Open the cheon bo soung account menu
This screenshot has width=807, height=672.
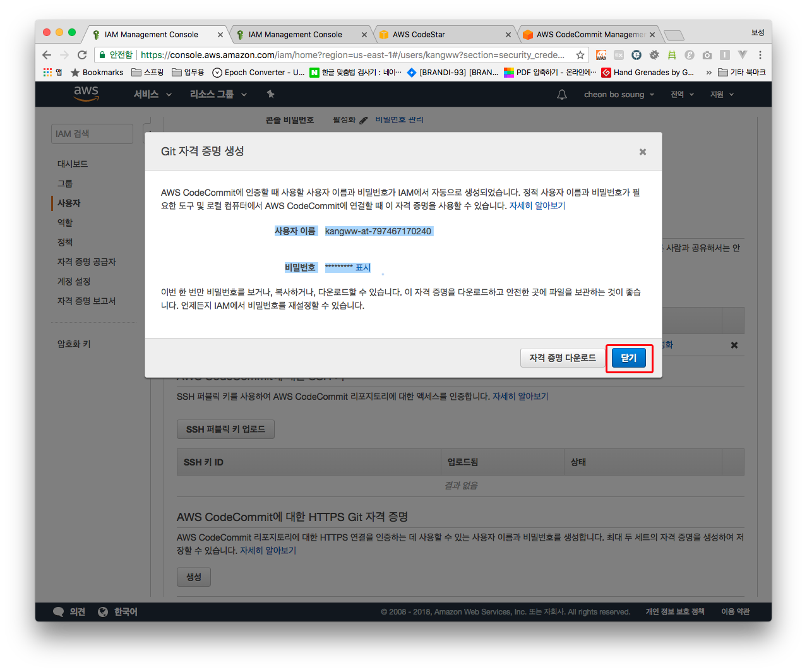(619, 94)
